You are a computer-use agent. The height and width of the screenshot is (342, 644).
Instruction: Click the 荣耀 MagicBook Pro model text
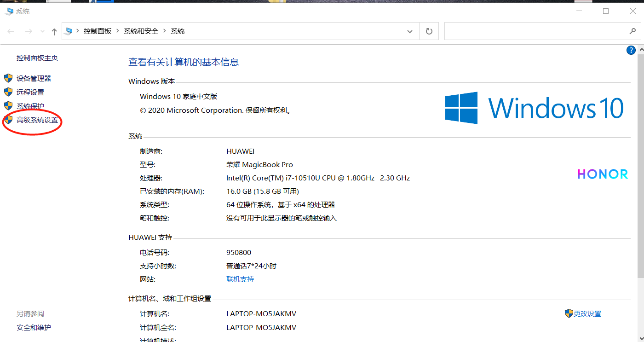(x=259, y=164)
